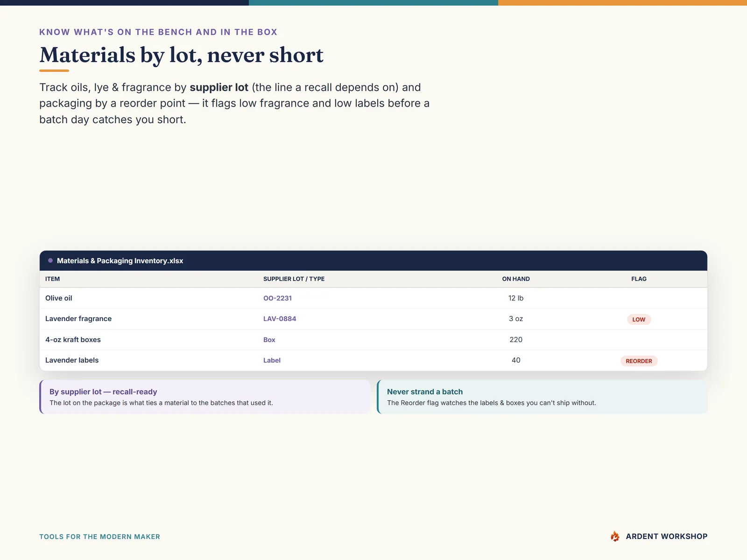
Task: Select the 12 lb on-hand value
Action: click(516, 298)
